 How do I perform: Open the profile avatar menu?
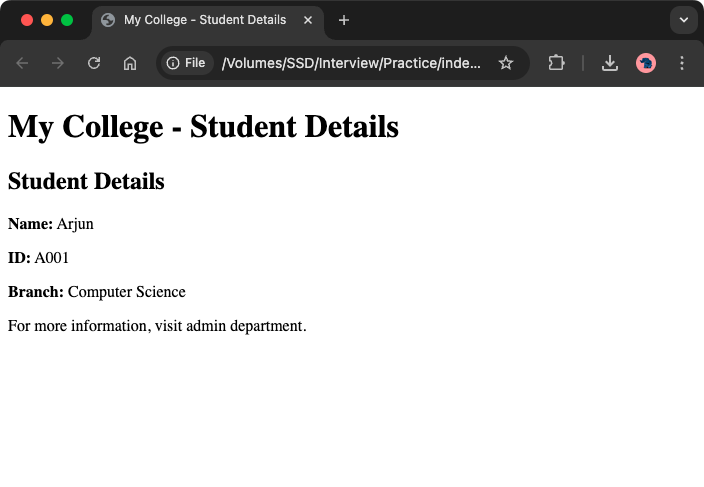tap(646, 63)
